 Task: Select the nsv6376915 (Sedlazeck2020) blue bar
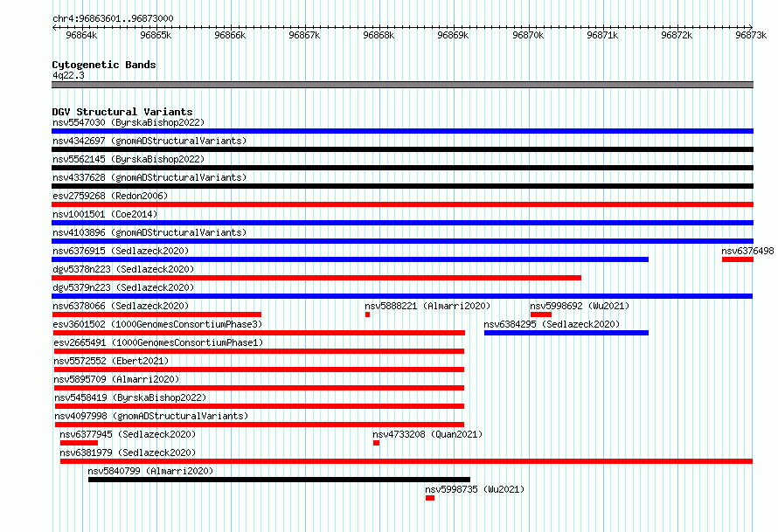click(350, 259)
